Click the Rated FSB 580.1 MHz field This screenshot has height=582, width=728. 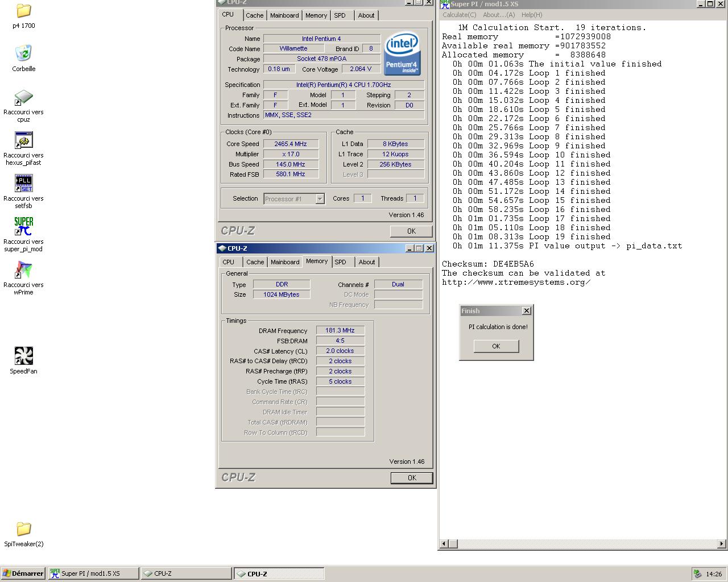click(x=291, y=174)
